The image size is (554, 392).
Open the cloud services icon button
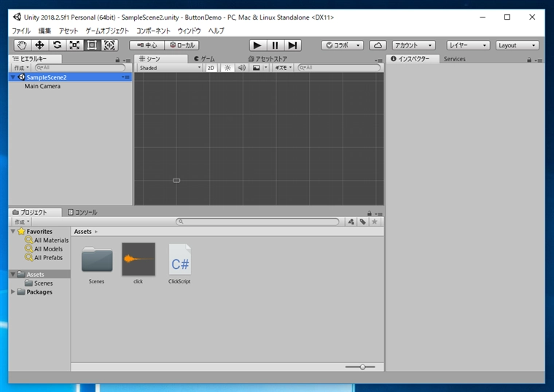coord(378,45)
